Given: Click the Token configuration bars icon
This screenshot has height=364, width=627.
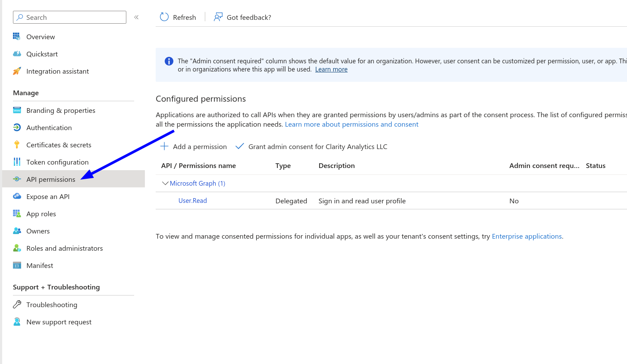Looking at the screenshot, I should [x=17, y=162].
